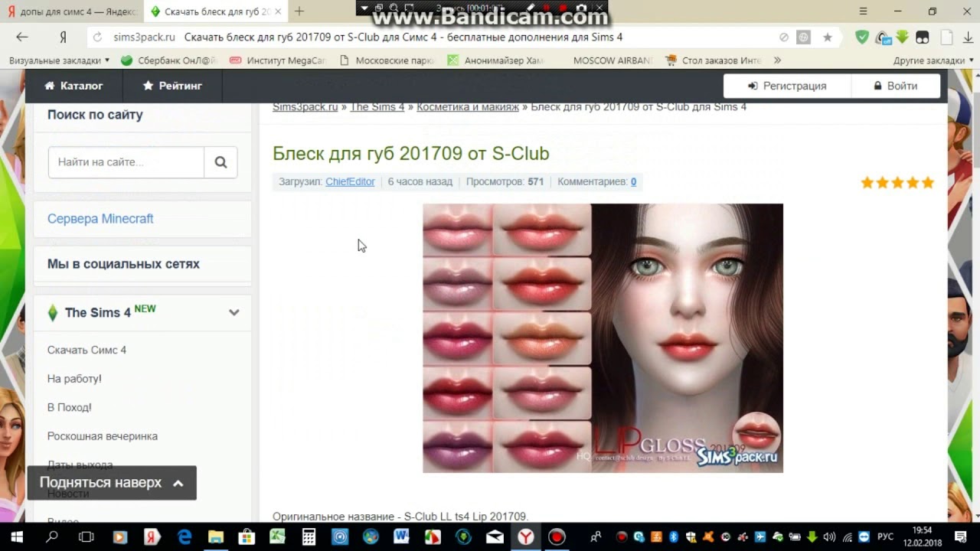This screenshot has width=980, height=551.
Task: Open Mail app from the taskbar
Action: [495, 537]
